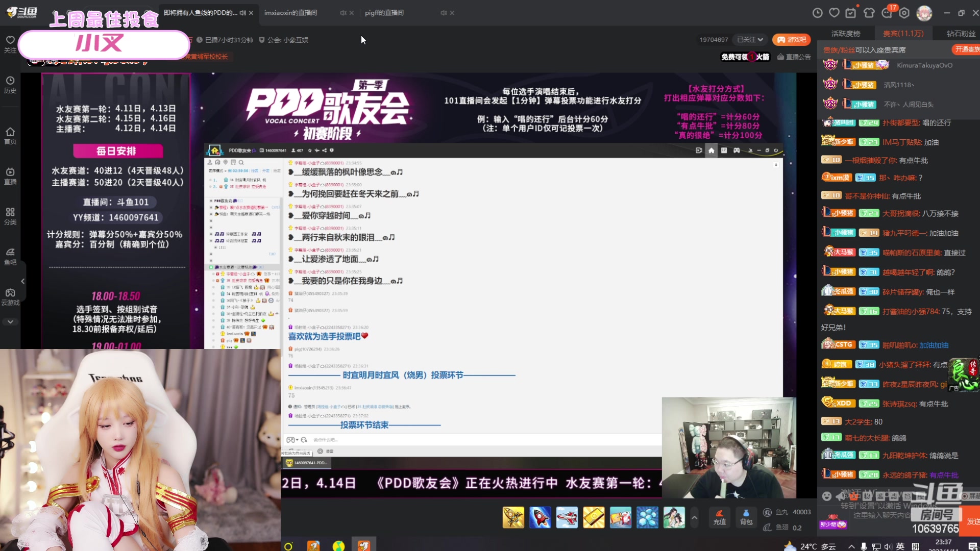
Task: Claim the free rocket 免费可领火箭
Action: (745, 57)
